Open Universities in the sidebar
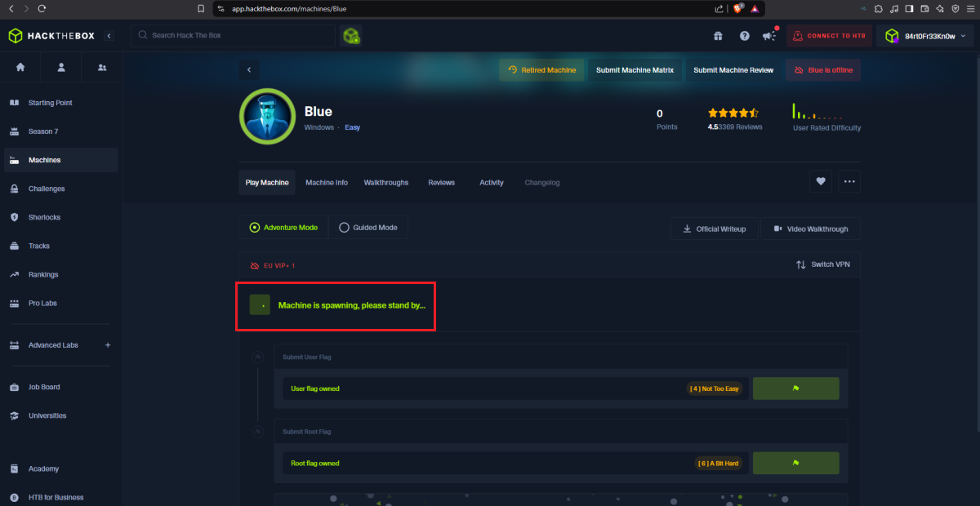 (61, 415)
